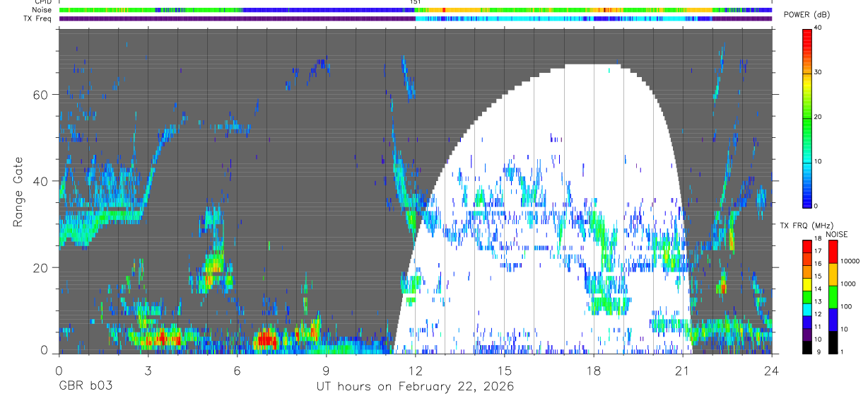The height and width of the screenshot is (401, 868).
Task: Click the 100 noise legend label
Action: click(845, 307)
